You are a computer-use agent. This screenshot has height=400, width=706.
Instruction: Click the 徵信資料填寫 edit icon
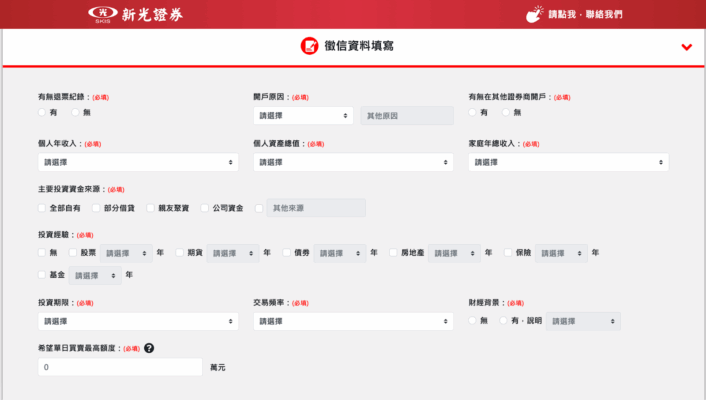(309, 45)
